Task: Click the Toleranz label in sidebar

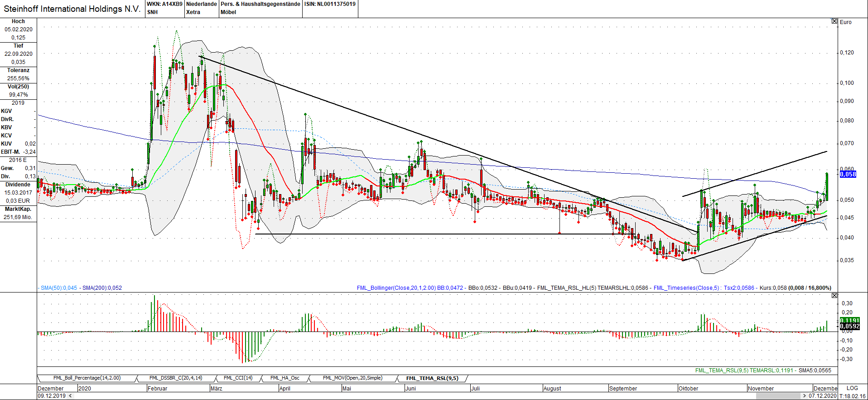Action: click(18, 70)
